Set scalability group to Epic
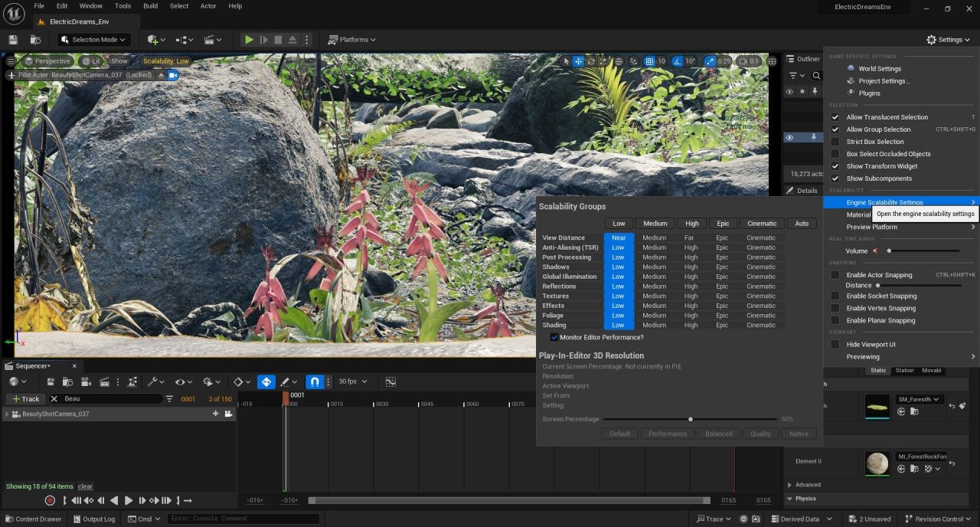Screen dimensions: 980x527 pyautogui.click(x=722, y=224)
